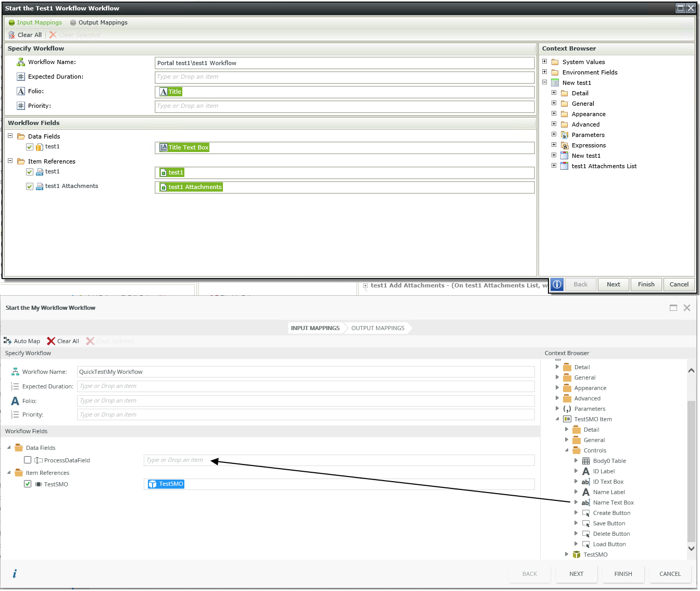Collapse the Controls folder node
Viewport: 700px width, 591px height.
pyautogui.click(x=567, y=450)
